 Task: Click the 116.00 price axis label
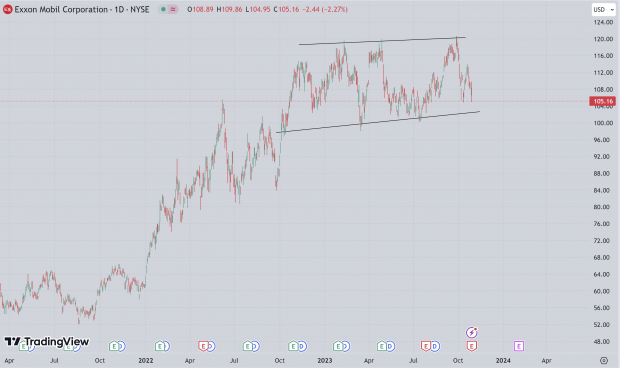point(603,56)
